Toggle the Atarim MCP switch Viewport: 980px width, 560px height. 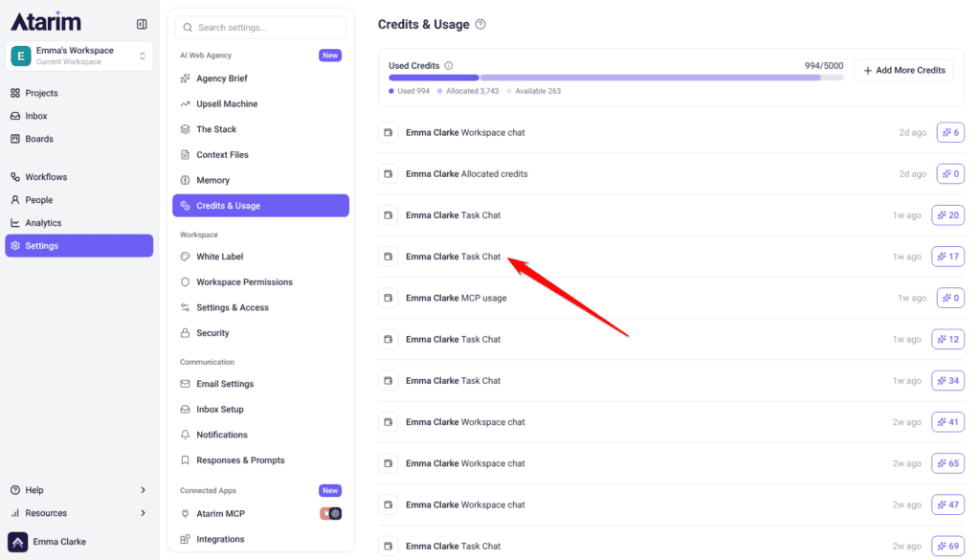[330, 514]
